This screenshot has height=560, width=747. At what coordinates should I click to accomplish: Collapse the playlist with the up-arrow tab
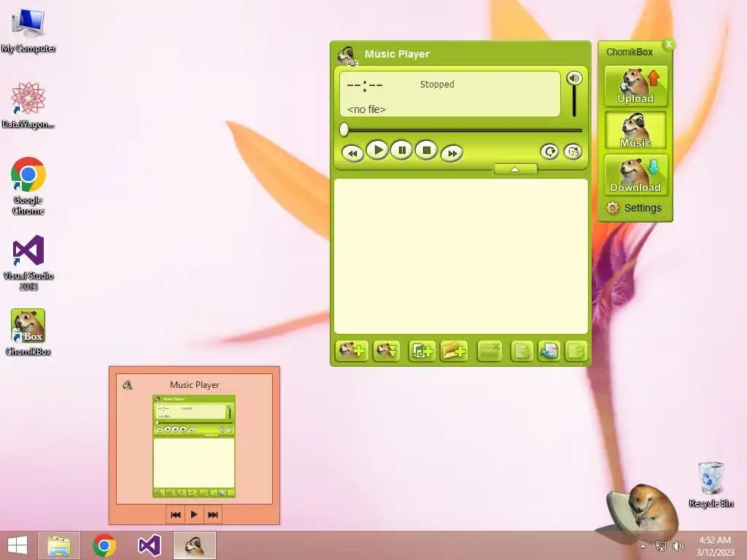515,169
